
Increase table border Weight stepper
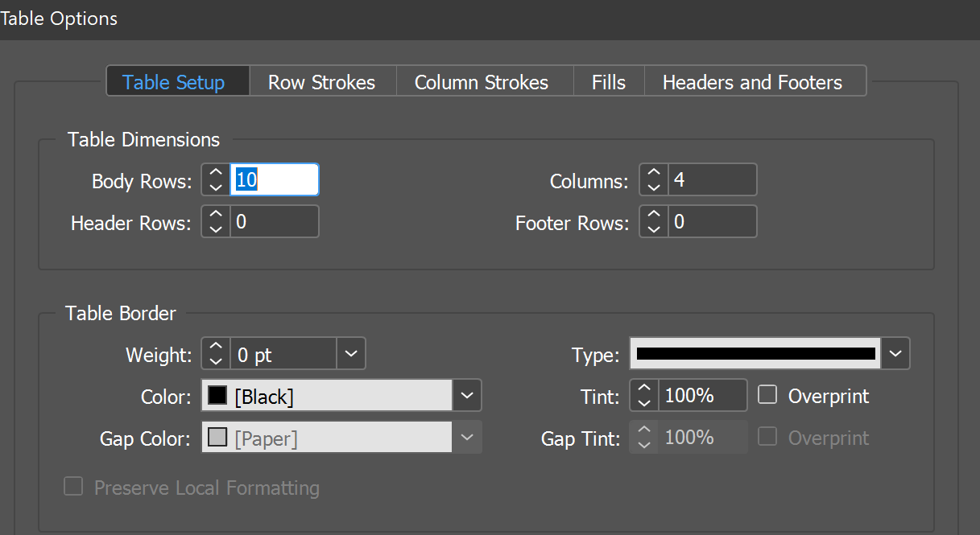coord(215,347)
